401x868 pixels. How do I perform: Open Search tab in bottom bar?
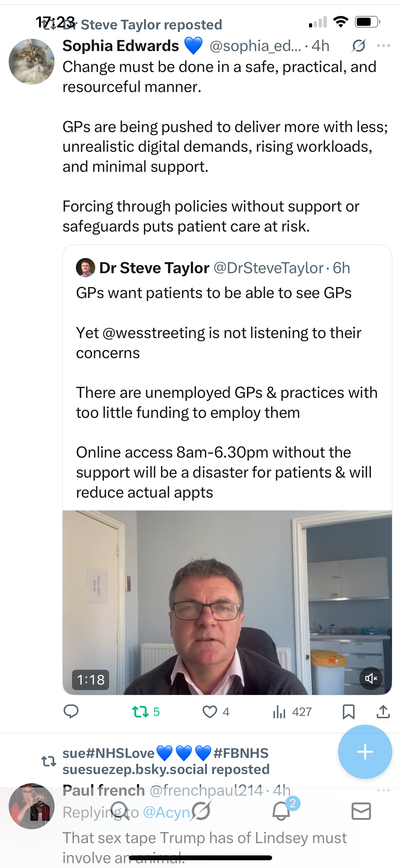click(x=120, y=811)
